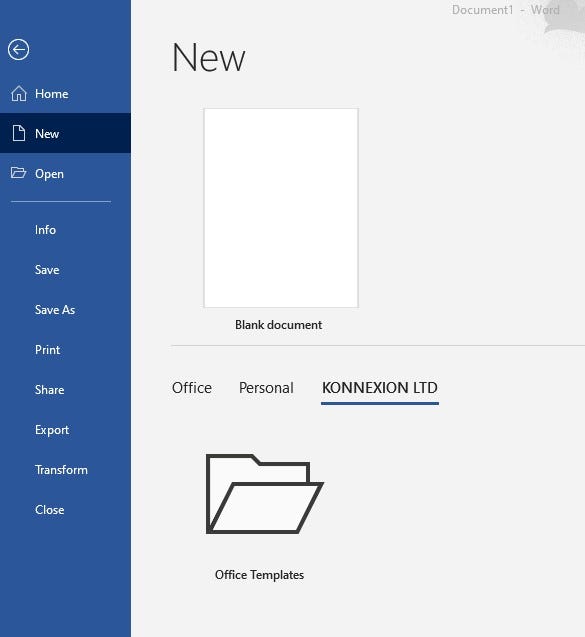This screenshot has height=637, width=585.
Task: Open the Info section
Action: pos(65,230)
